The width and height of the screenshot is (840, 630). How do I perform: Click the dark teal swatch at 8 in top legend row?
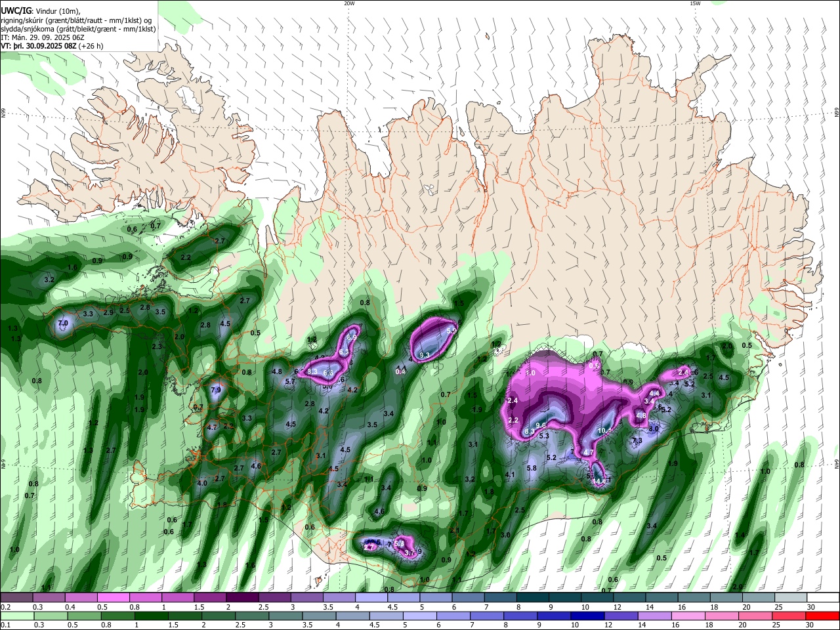click(x=533, y=598)
